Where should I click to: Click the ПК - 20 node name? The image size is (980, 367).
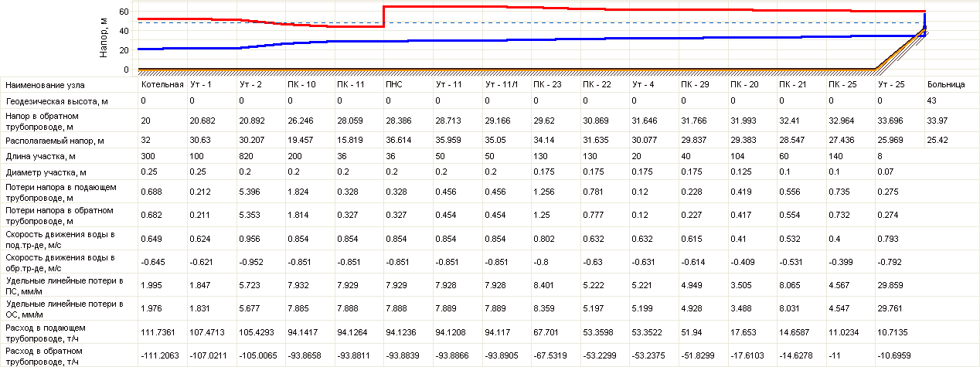tap(744, 84)
